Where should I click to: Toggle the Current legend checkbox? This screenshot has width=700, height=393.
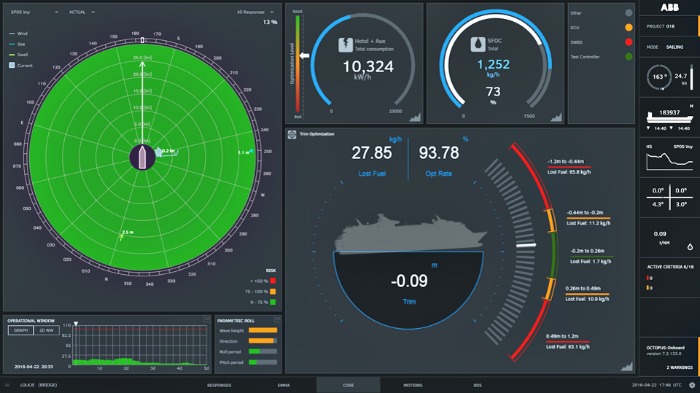point(12,65)
